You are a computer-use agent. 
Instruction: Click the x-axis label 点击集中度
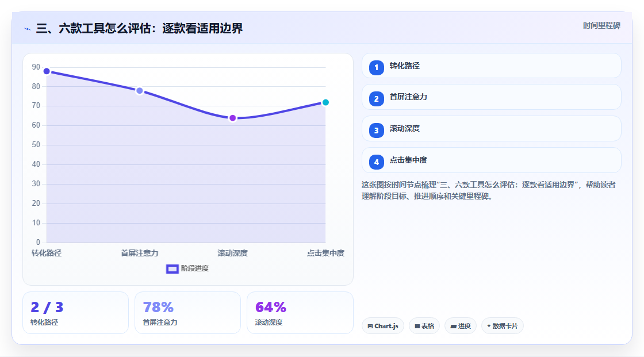click(325, 253)
